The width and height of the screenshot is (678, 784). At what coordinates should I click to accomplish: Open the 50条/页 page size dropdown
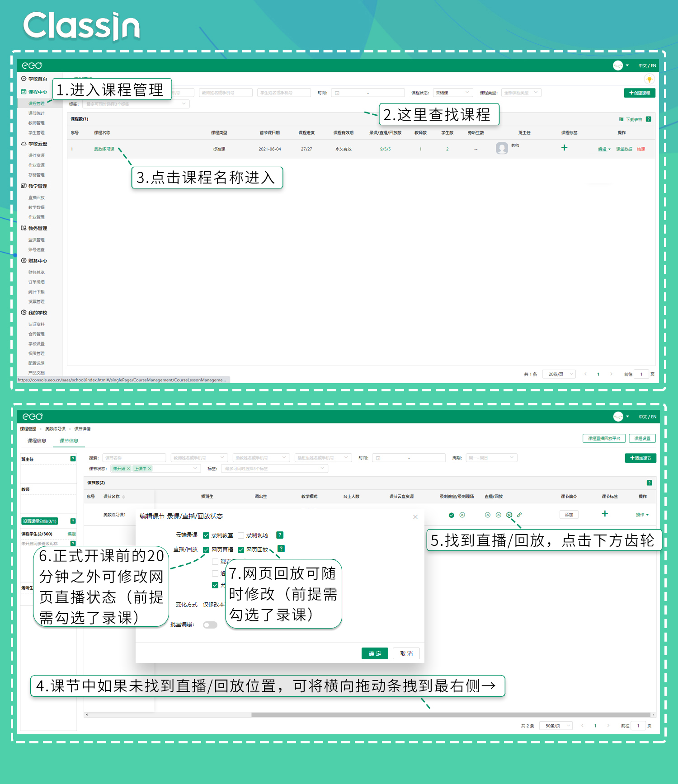[x=556, y=726]
